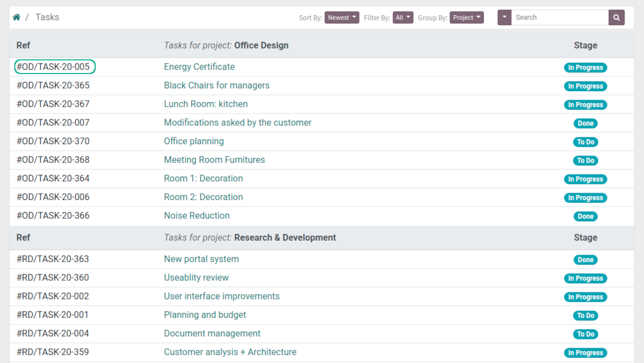The image size is (644, 363).
Task: Open the New portal system task
Action: [x=201, y=259]
